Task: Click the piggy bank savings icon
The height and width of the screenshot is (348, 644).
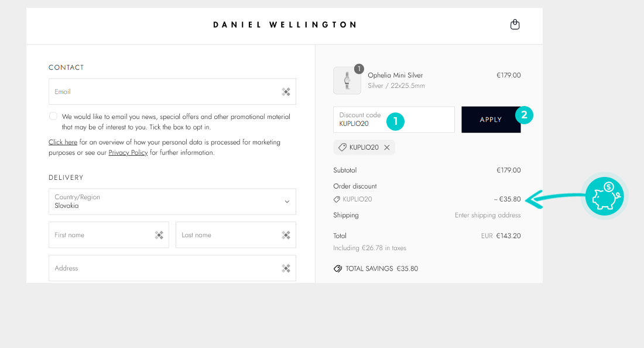Action: coord(605,196)
